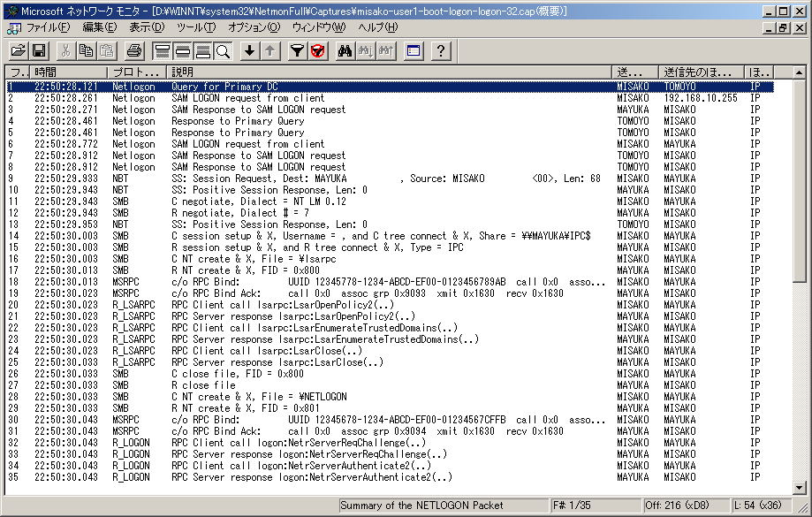Select frame 17 R NT create FID = 0x800

pyautogui.click(x=390, y=270)
